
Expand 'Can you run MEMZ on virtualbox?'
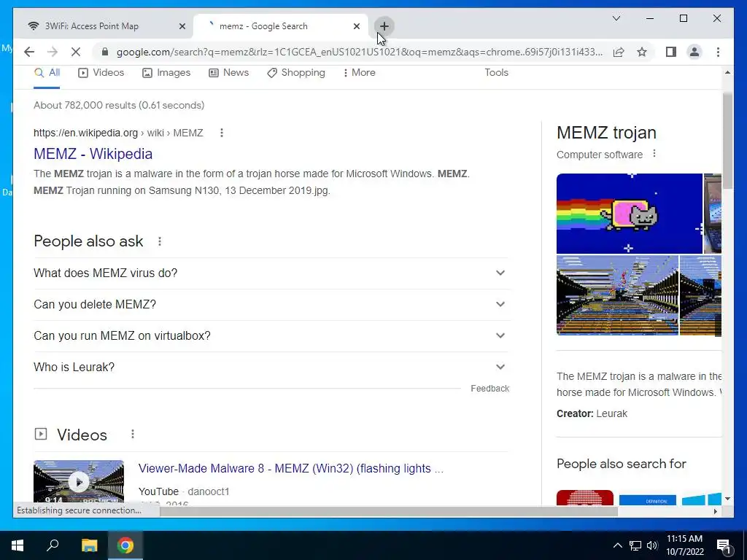coord(271,335)
